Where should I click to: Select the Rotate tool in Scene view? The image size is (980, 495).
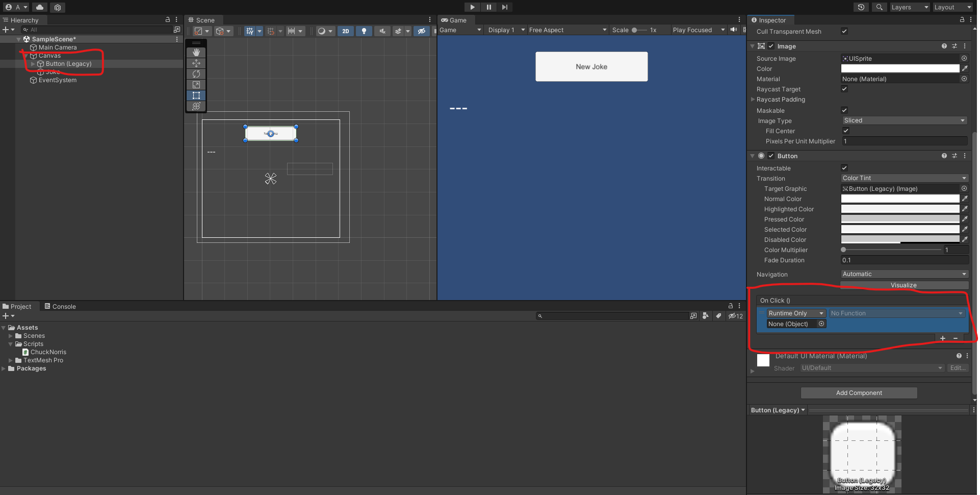coord(196,74)
